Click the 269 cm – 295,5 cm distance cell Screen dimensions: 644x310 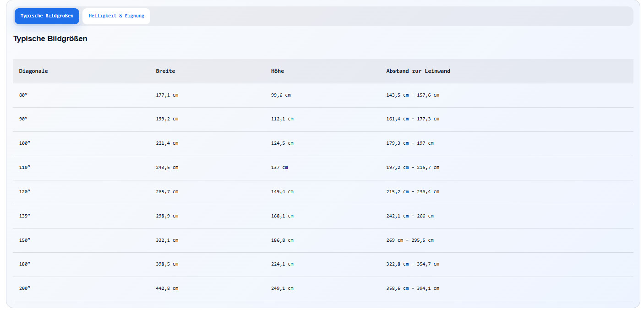tap(410, 240)
